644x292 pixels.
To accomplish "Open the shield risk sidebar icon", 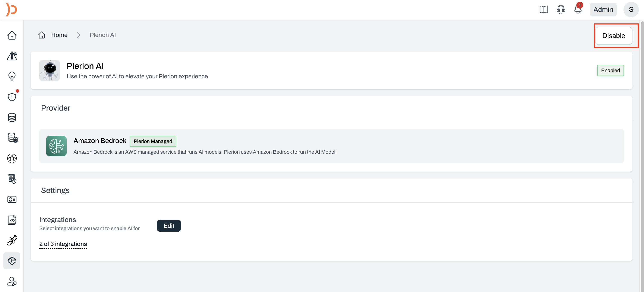I will coord(12,97).
